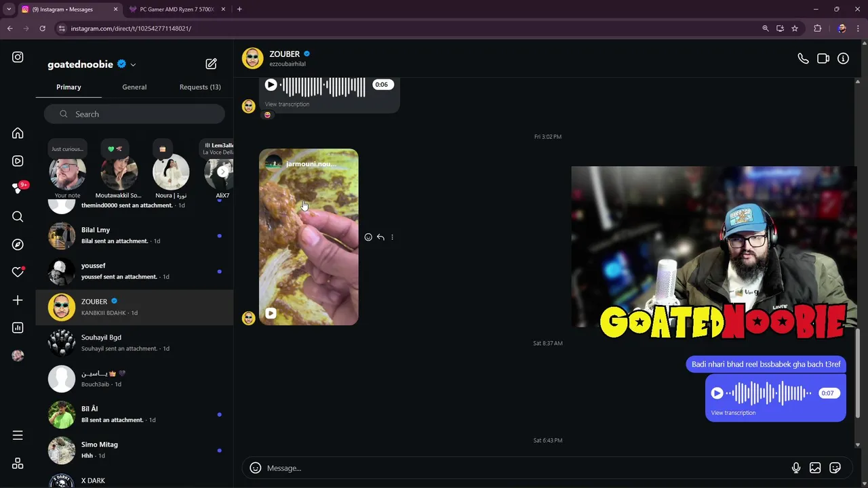Play received 0:06 voice message
This screenshot has width=868, height=488.
[271, 85]
